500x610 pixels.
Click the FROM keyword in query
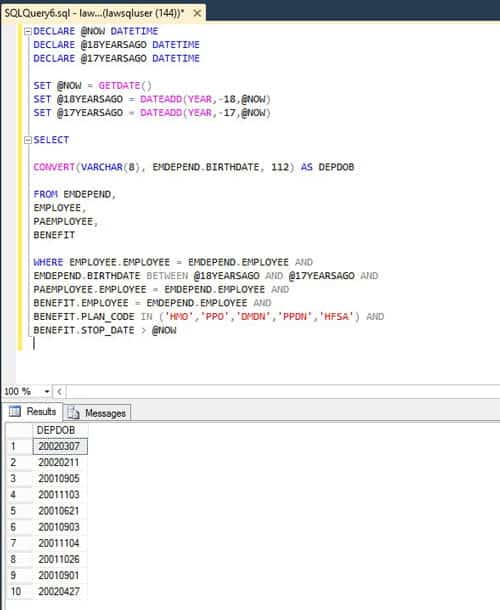tap(45, 194)
